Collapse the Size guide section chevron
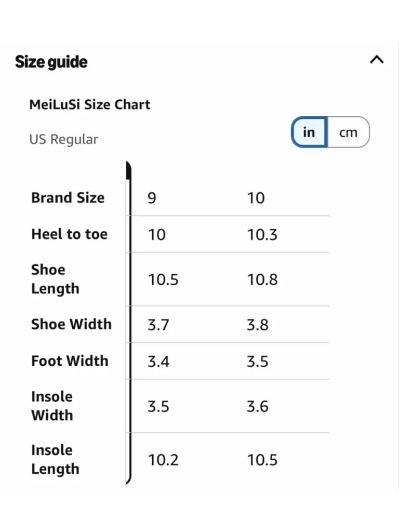This screenshot has height=532, width=399. tap(377, 60)
